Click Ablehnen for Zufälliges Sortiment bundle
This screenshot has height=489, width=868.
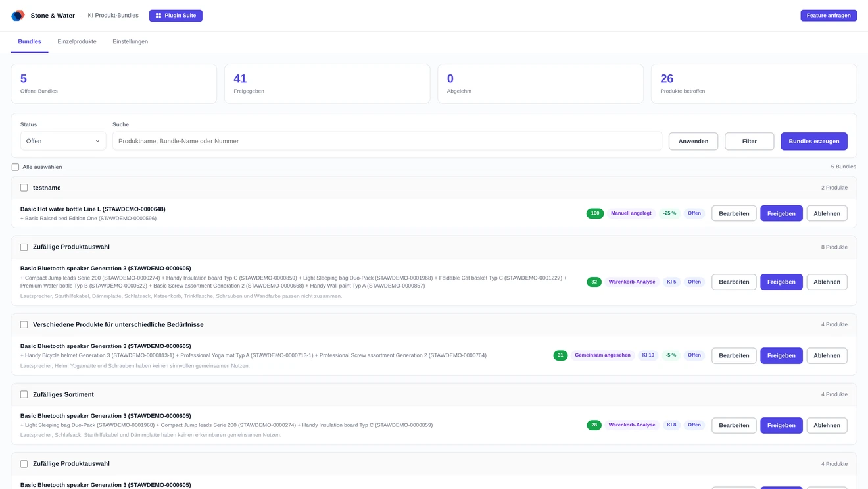coord(827,425)
